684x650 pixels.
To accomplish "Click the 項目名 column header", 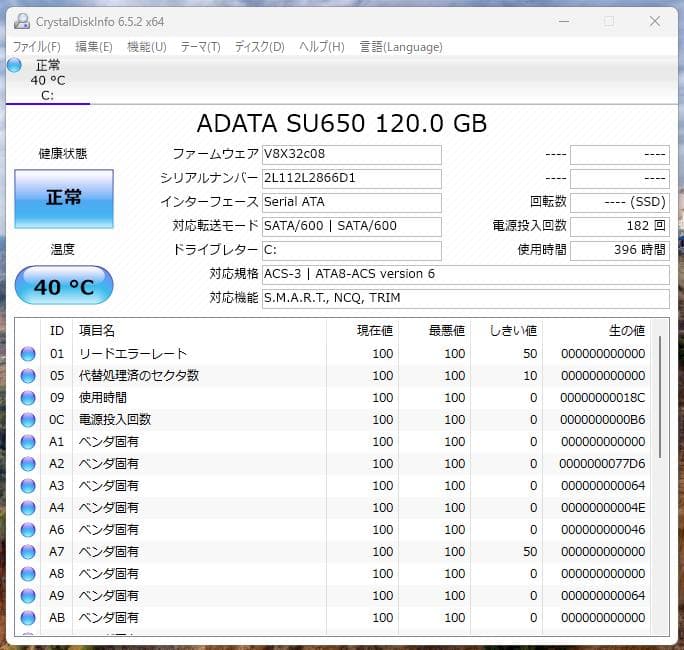I will tap(199, 331).
